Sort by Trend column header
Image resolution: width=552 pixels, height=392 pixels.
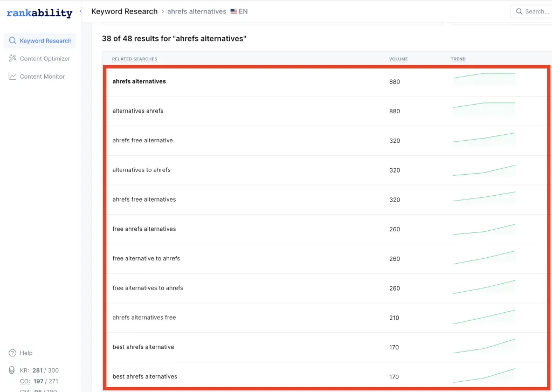[458, 59]
